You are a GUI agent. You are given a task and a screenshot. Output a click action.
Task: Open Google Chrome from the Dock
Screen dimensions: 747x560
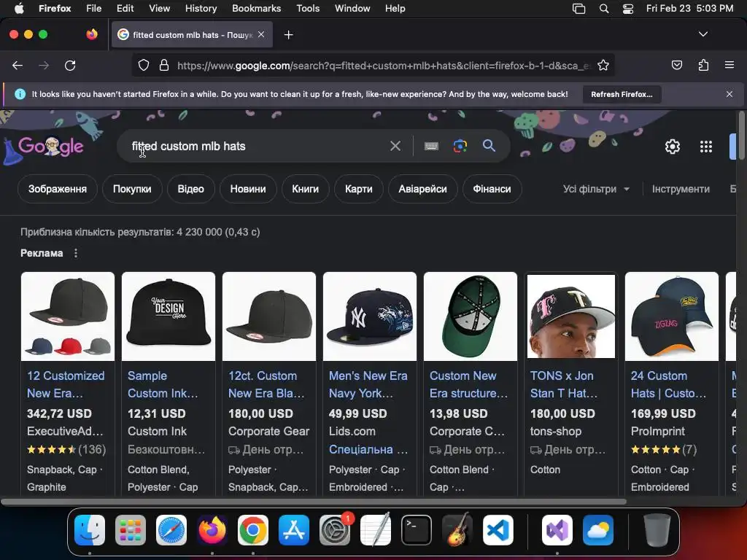click(x=253, y=530)
